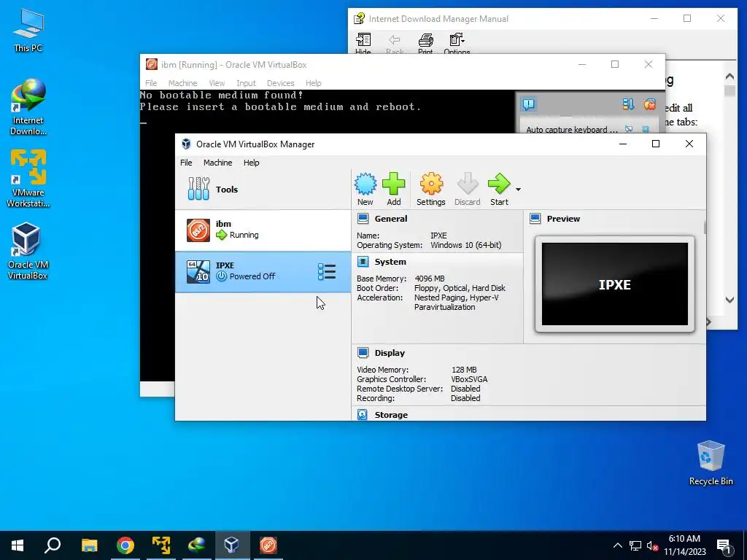Open the IPXE machine tools menu icon
This screenshot has height=560, width=747.
(327, 271)
